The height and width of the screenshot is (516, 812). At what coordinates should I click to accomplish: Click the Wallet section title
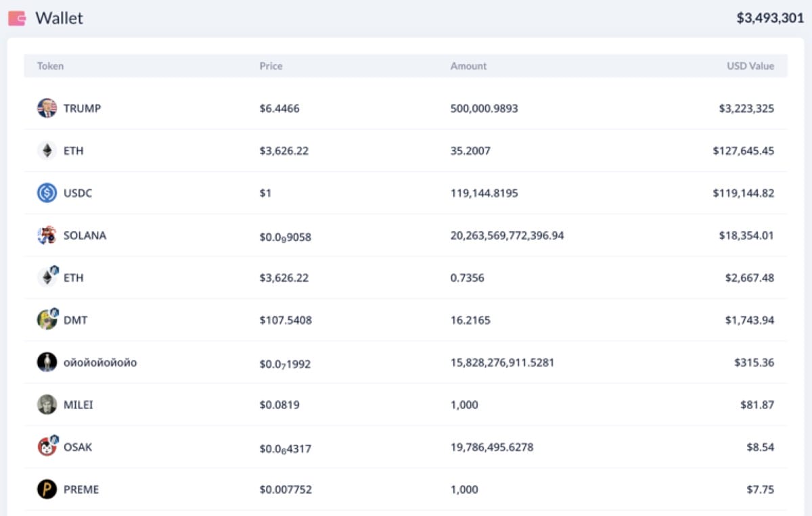[59, 18]
